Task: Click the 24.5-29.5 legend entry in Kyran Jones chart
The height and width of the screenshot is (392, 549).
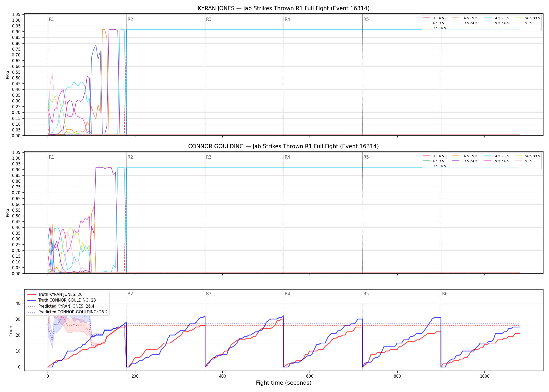Action: 496,18
